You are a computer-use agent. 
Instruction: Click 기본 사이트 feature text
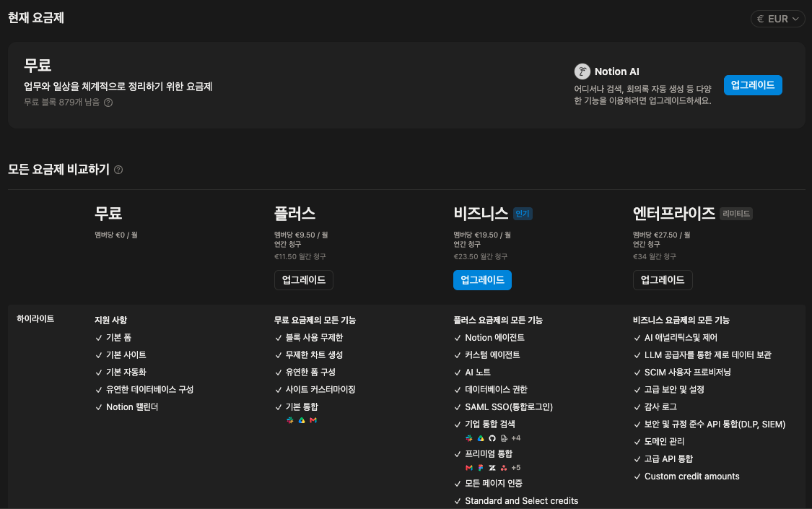pos(126,354)
